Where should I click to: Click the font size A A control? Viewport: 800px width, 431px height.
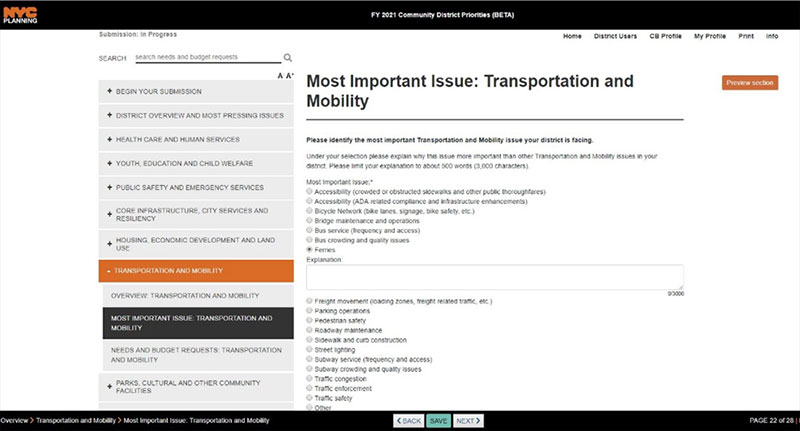(285, 76)
